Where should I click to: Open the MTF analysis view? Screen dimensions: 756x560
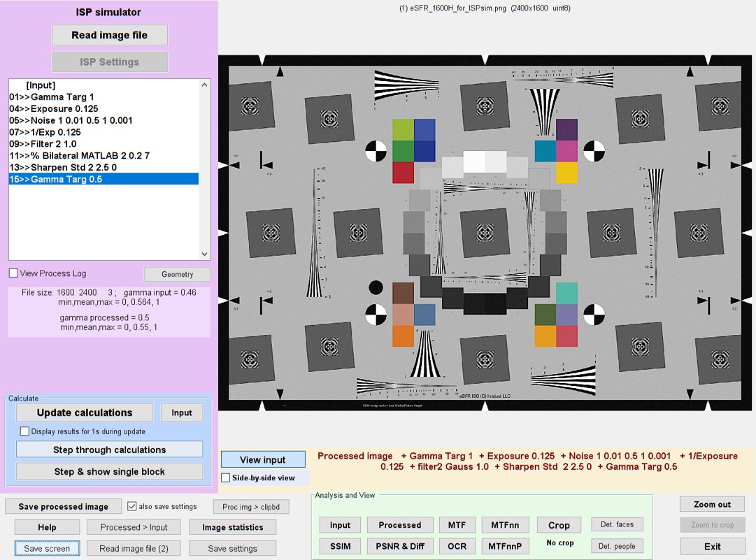[x=457, y=524]
